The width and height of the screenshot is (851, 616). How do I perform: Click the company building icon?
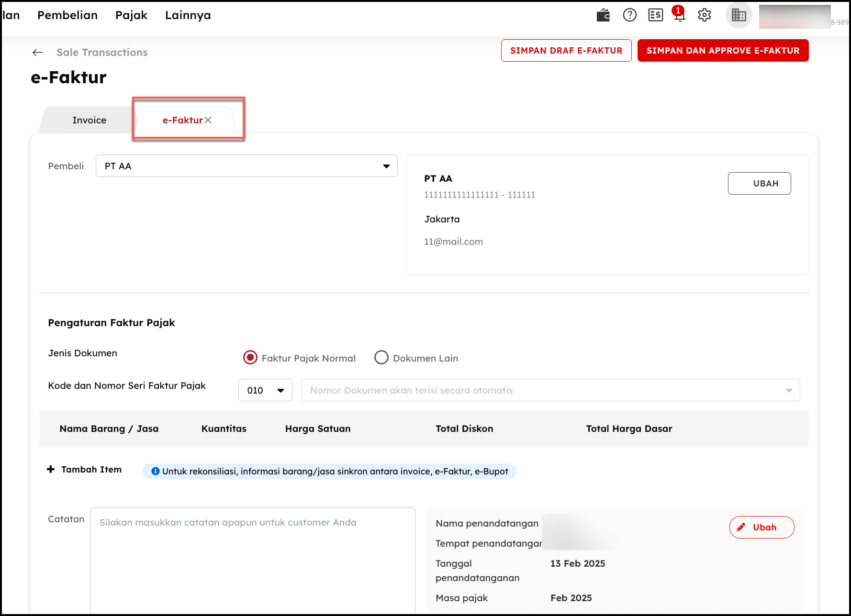pyautogui.click(x=739, y=15)
